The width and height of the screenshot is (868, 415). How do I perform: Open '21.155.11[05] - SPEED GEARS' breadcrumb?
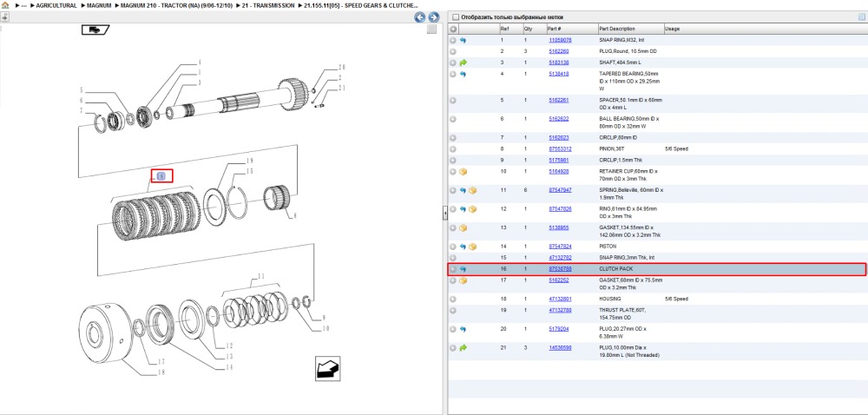pyautogui.click(x=360, y=5)
